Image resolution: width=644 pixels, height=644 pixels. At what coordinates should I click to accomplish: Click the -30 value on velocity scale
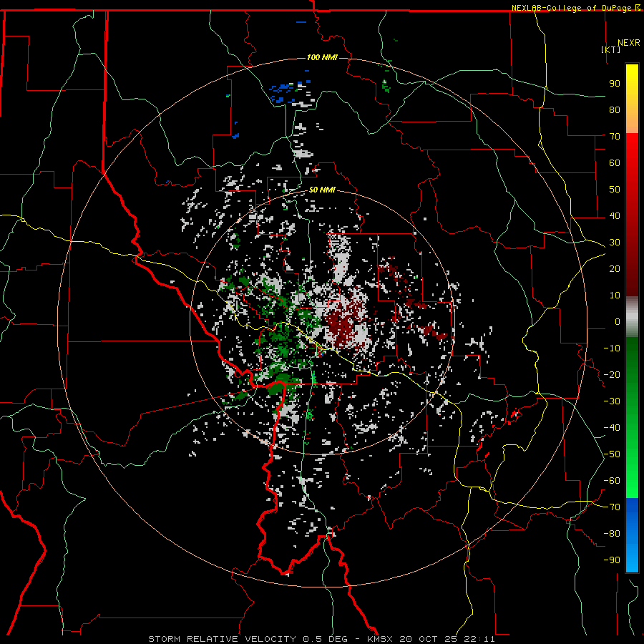click(x=612, y=401)
